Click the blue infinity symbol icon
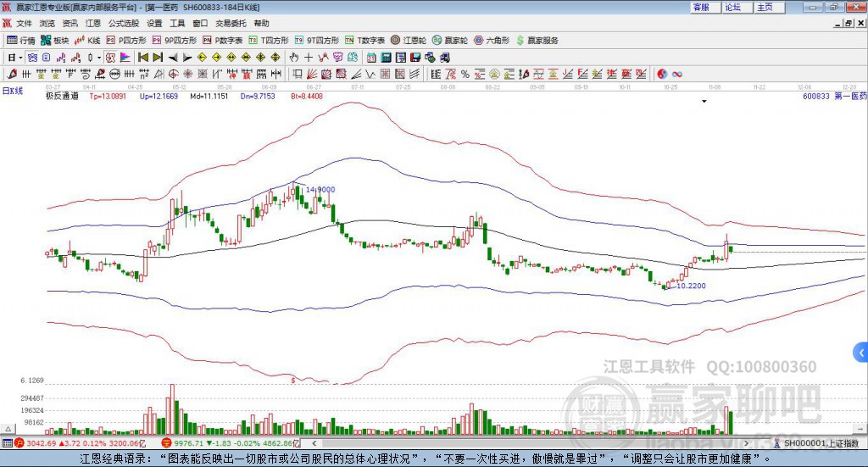The height and width of the screenshot is (467, 868). click(x=677, y=74)
